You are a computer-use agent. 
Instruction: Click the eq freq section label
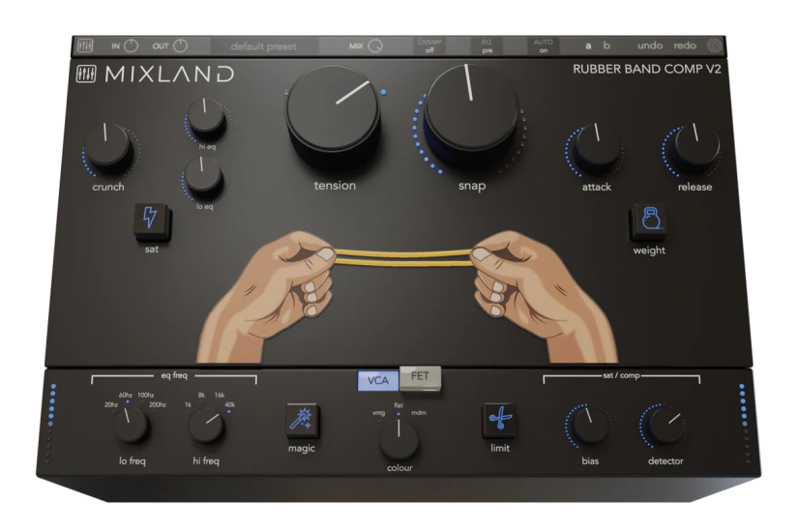tap(174, 375)
